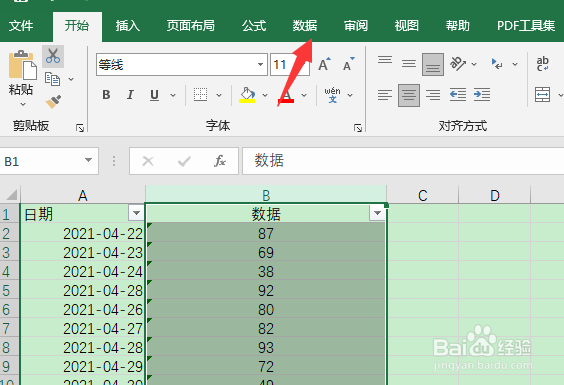Expand text orientation dropdown arrow
The width and height of the screenshot is (564, 385).
point(474,64)
